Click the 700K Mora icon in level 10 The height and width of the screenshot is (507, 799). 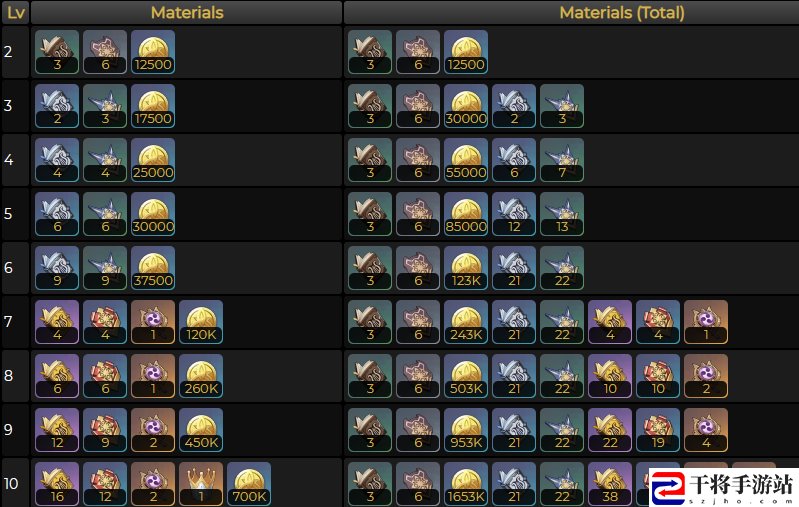(x=249, y=484)
